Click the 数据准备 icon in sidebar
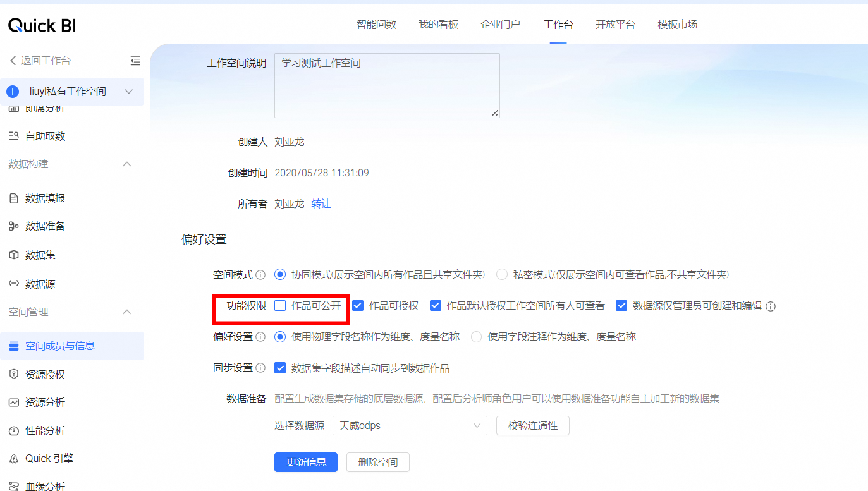Viewport: 868px width, 491px height. [13, 226]
